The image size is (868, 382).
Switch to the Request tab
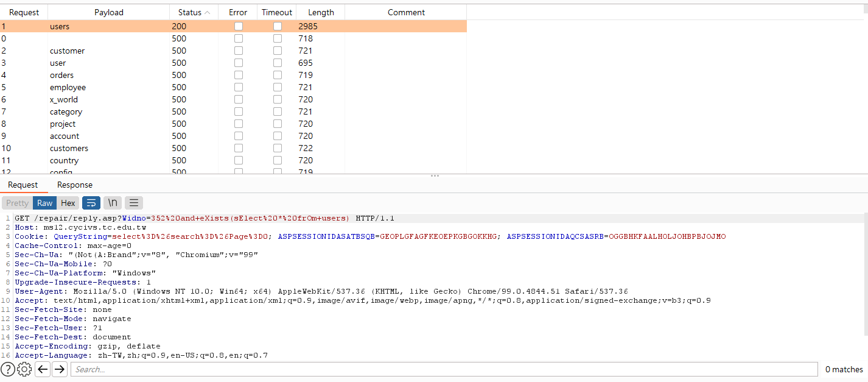[x=23, y=185]
